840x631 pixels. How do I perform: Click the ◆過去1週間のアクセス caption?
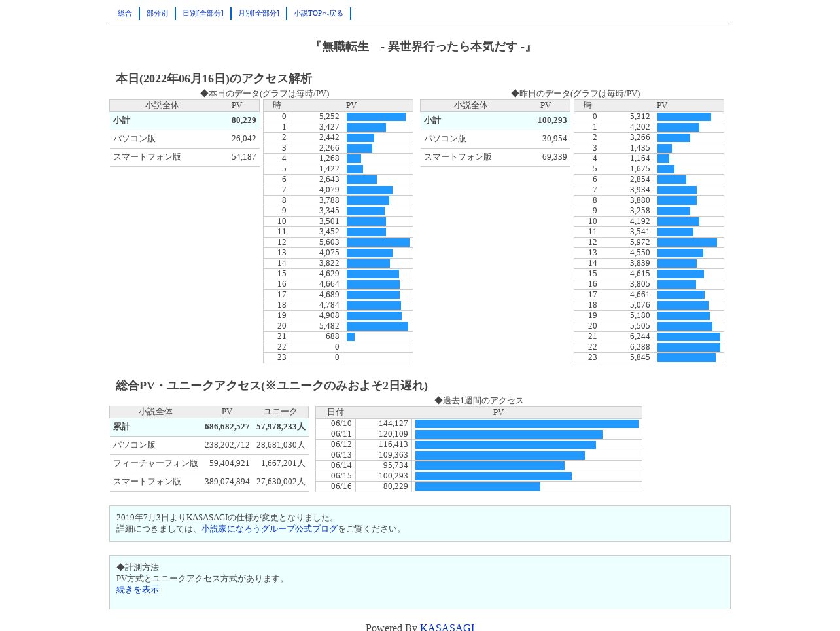(x=479, y=401)
